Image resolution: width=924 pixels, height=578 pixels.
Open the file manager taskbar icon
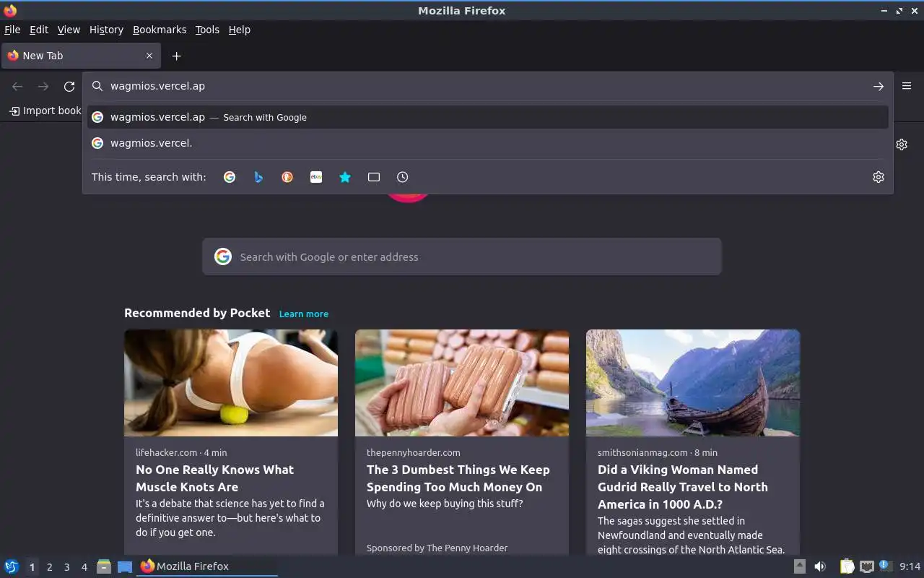[x=104, y=566]
